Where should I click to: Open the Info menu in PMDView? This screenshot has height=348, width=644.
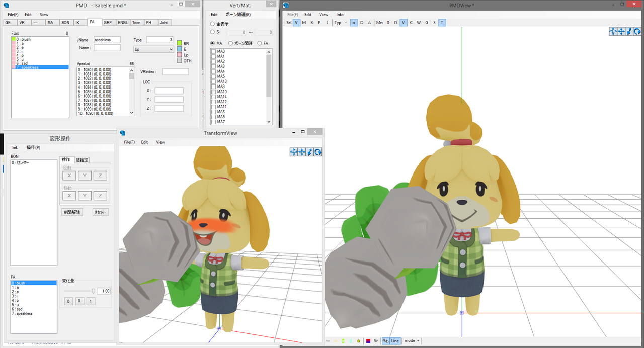point(340,15)
